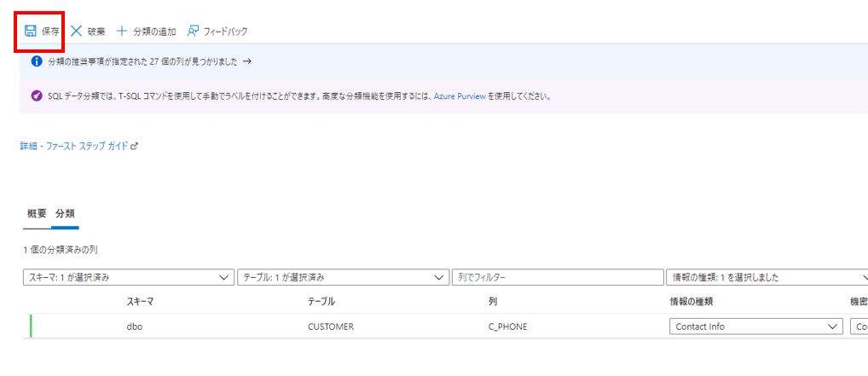Viewport: 868px width, 376px height.
Task: Open the Contact Info dropdown in C_PHONE row
Action: tap(756, 327)
